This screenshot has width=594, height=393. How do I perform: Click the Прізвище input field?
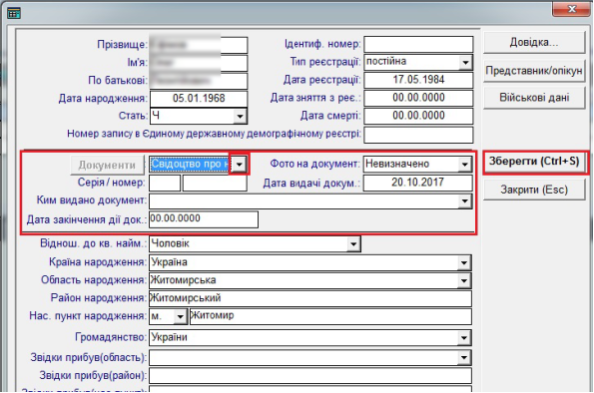[199, 45]
